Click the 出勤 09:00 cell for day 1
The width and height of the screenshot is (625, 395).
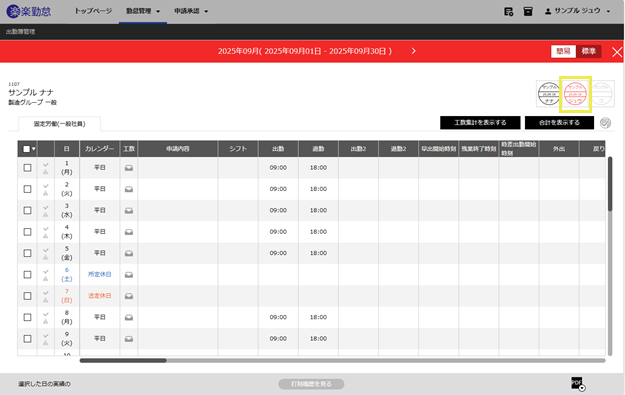[x=278, y=168]
